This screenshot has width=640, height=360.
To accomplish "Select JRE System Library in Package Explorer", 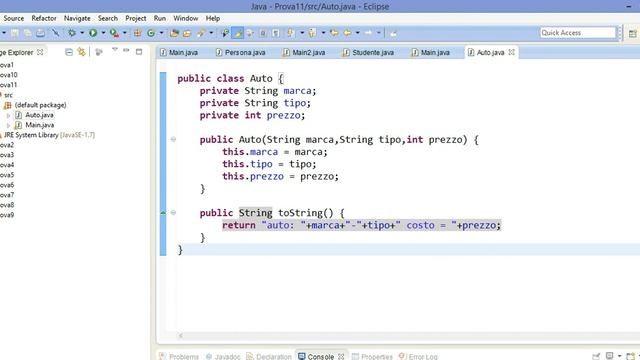I will tap(49, 135).
